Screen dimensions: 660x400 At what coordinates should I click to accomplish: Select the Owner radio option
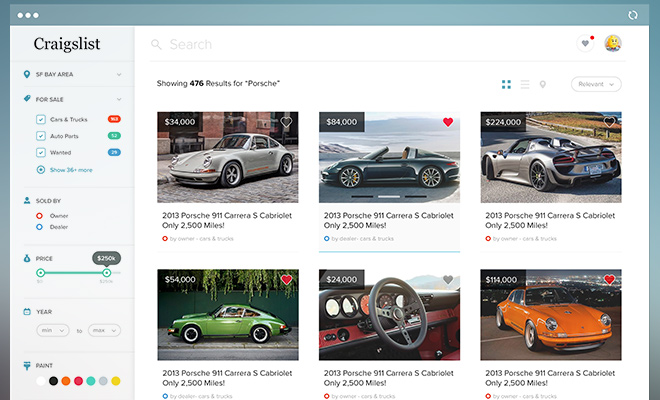click(39, 216)
